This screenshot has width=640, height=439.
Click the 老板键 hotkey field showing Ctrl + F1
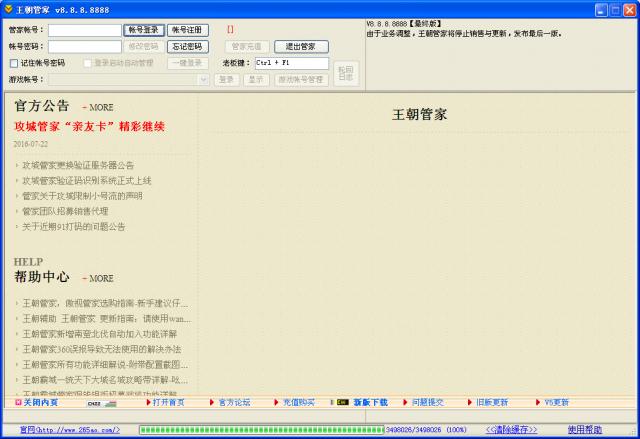point(292,63)
